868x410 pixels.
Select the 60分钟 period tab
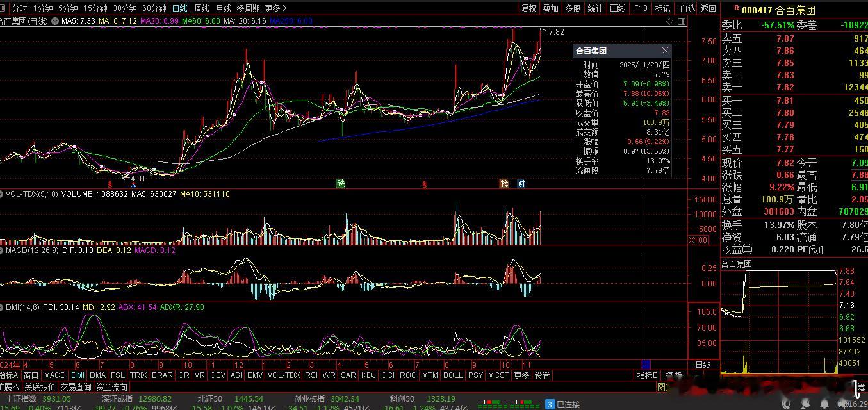click(154, 8)
